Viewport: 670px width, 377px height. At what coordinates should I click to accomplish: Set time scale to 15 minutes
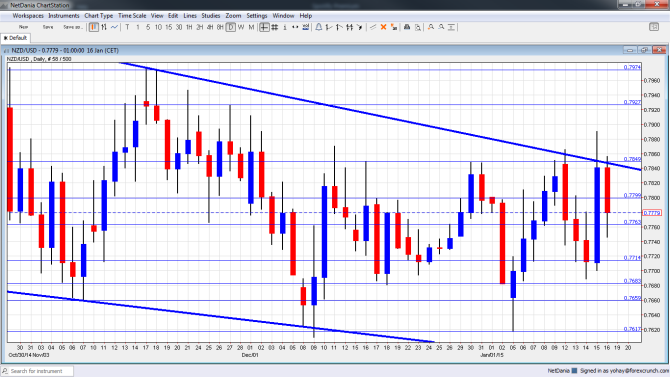pyautogui.click(x=168, y=27)
